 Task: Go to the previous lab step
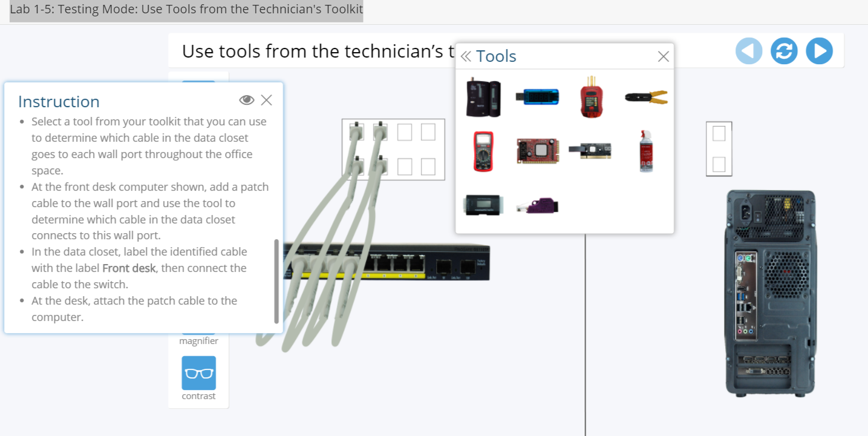click(x=749, y=51)
